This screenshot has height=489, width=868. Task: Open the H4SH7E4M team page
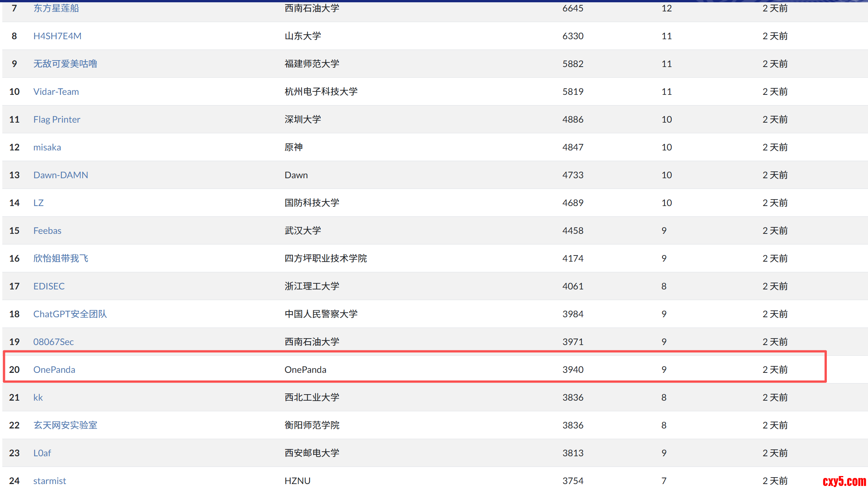point(57,36)
